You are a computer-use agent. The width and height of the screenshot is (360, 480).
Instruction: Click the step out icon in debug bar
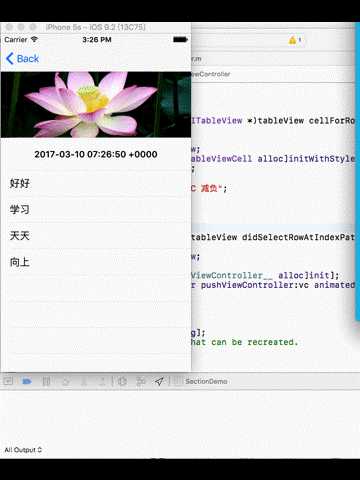click(x=102, y=381)
